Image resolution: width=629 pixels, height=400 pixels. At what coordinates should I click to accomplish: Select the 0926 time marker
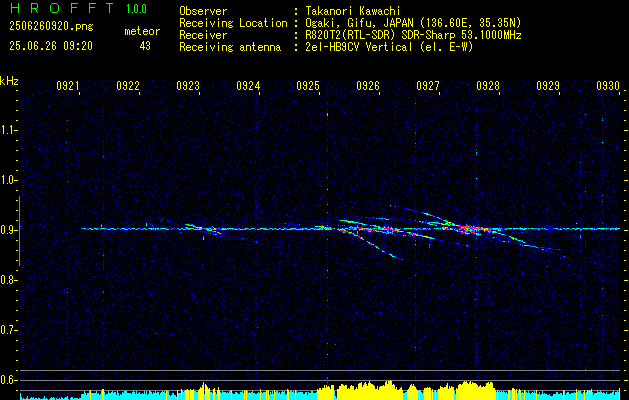tap(368, 86)
